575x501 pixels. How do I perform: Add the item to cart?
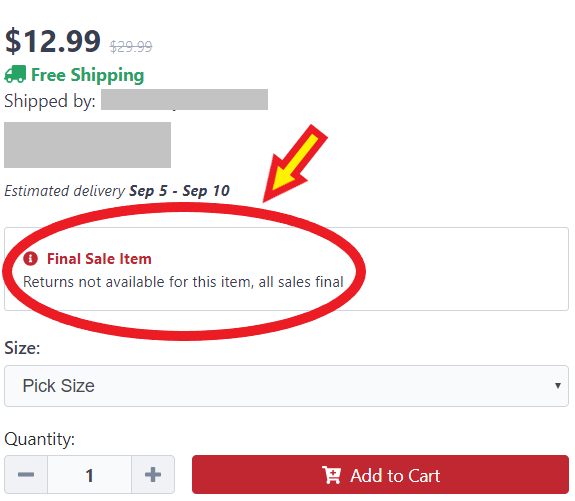(x=380, y=475)
